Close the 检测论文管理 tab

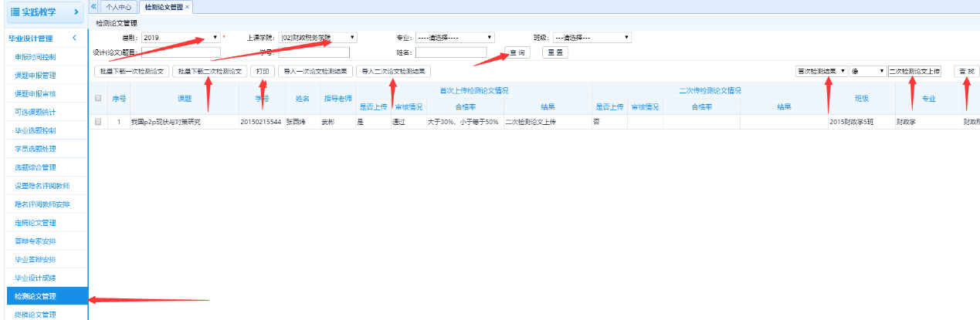click(x=188, y=7)
